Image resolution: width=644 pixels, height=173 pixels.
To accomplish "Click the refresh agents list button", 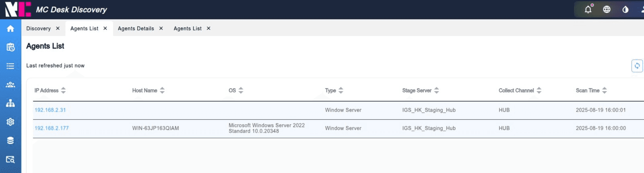I will coord(637,66).
